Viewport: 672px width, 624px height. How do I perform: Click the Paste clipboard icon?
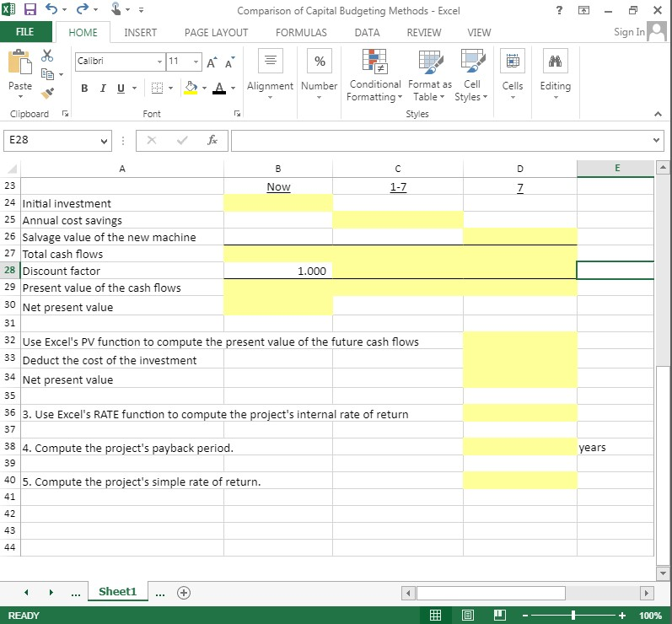[x=19, y=62]
